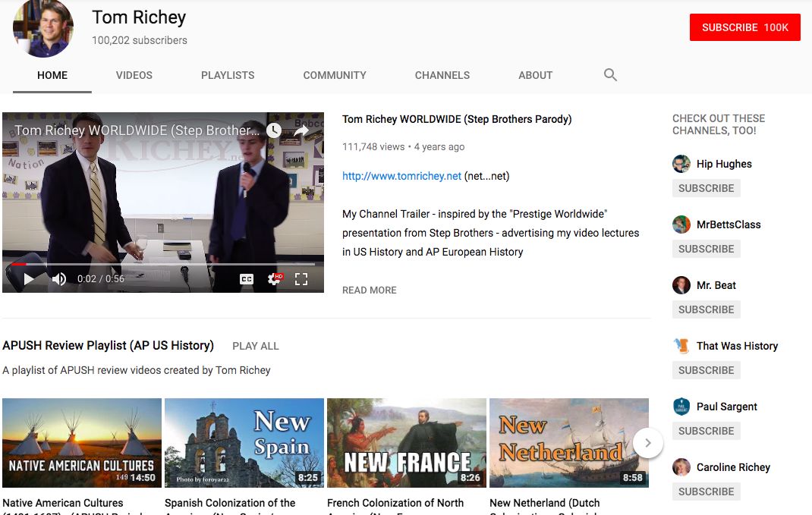This screenshot has width=812, height=515.
Task: Open New Netherland video thumbnail
Action: (569, 443)
